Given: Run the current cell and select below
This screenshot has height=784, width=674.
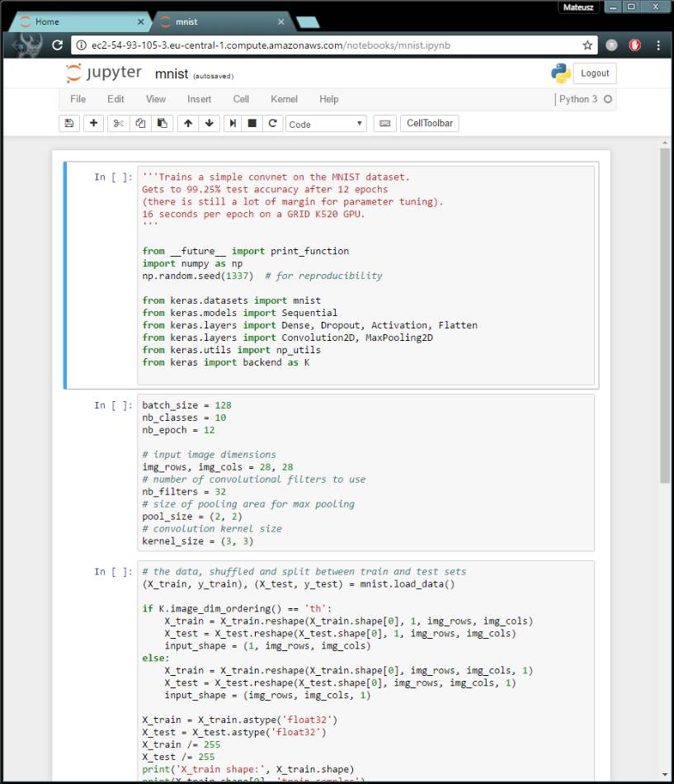Looking at the screenshot, I should click(233, 124).
